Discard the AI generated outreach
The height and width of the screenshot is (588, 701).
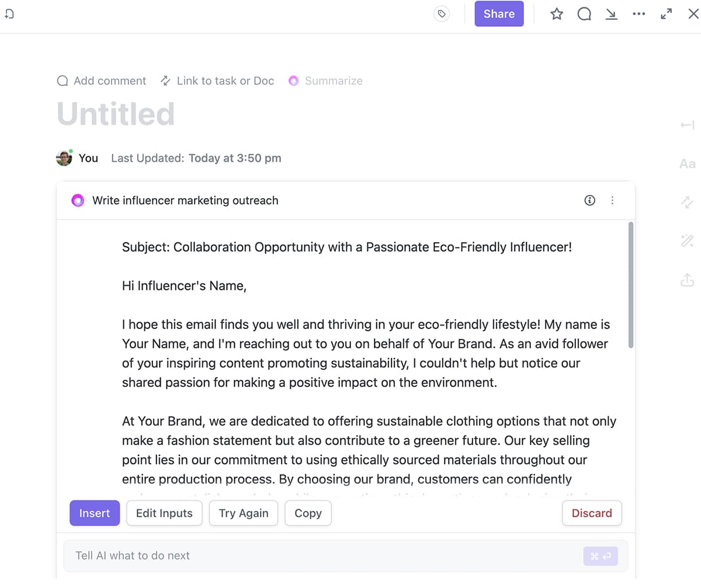click(x=592, y=513)
